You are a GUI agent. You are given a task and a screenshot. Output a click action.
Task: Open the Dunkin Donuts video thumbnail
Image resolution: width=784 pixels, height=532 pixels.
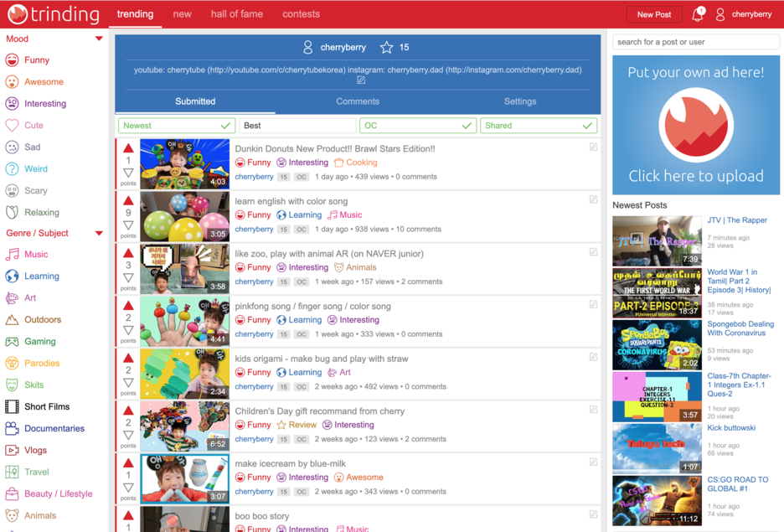[184, 164]
